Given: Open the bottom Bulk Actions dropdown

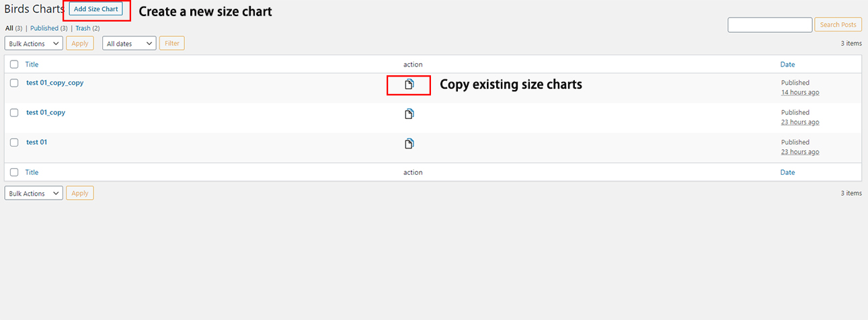Looking at the screenshot, I should (34, 194).
